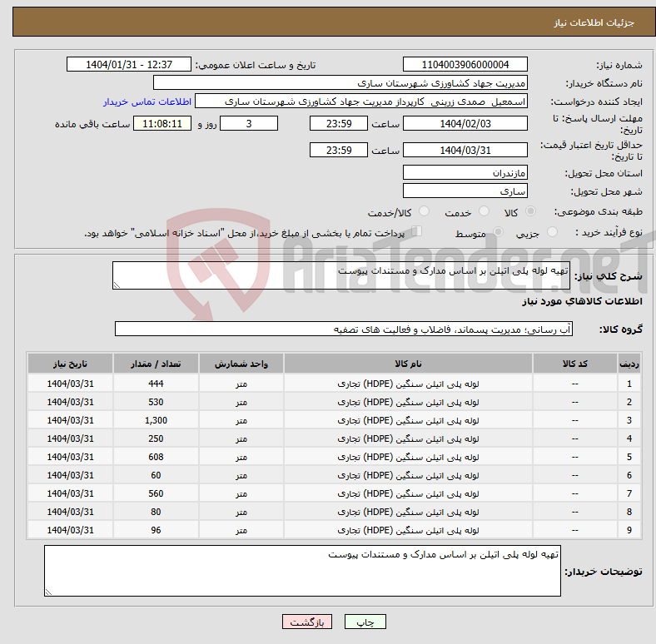656x644 pixels.
Task: Select the کالا radio option
Action: pyautogui.click(x=530, y=211)
